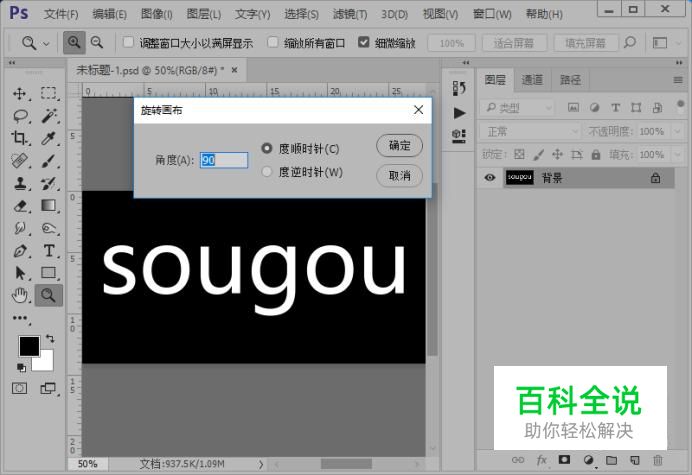Open the History panel icon
The image size is (692, 475).
point(459,88)
